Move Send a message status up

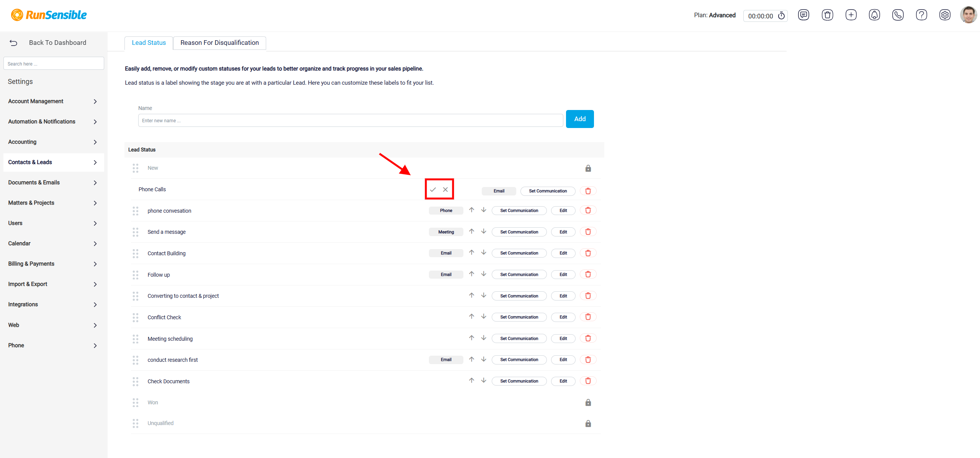point(471,231)
